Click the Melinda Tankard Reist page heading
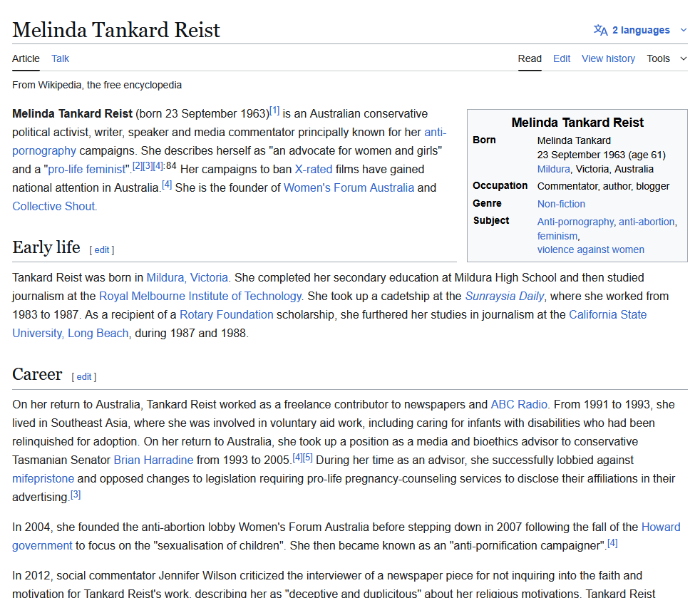 [116, 30]
